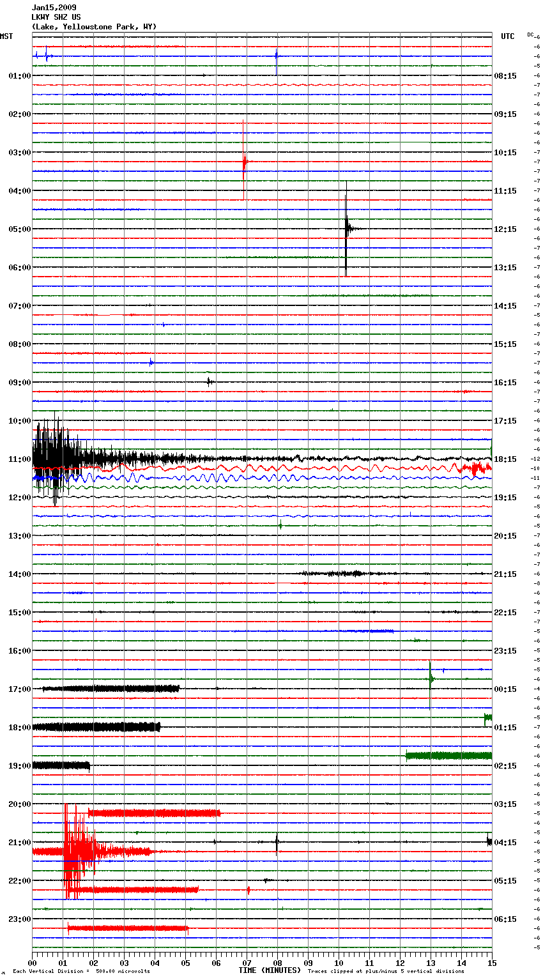543x980 pixels.
Task: Click the Lake, Yellowstone Park, WY location label
Action: (94, 27)
